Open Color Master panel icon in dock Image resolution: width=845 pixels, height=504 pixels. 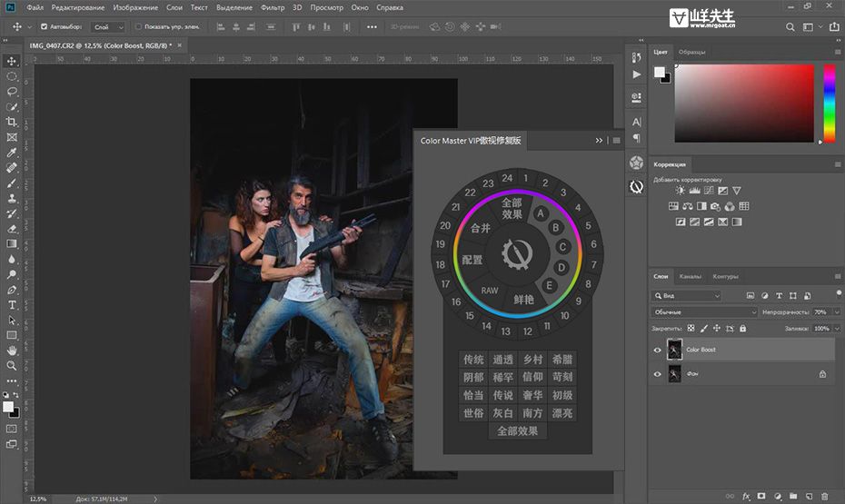tap(636, 186)
